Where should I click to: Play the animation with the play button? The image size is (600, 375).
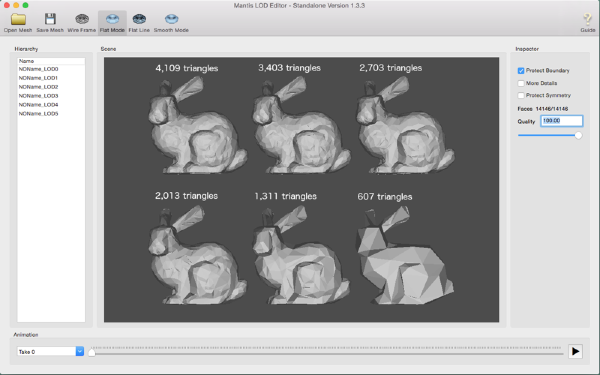pyautogui.click(x=575, y=351)
